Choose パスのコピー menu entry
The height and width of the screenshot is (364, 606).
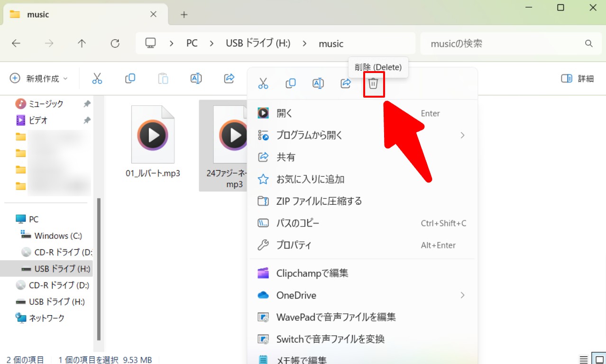click(362, 223)
